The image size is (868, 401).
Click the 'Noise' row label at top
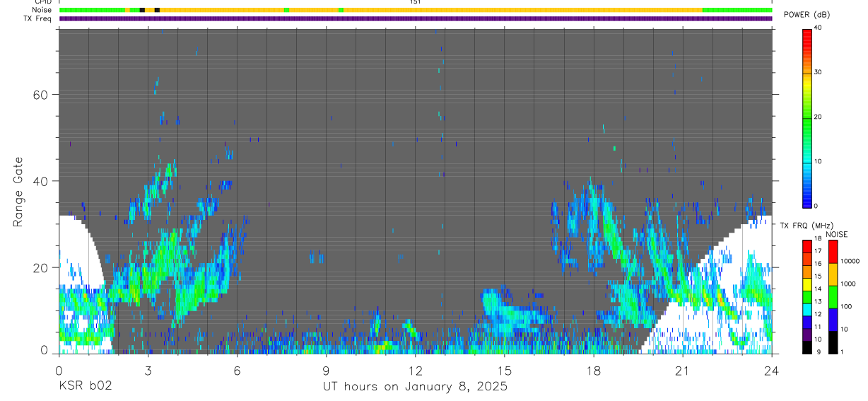[42, 10]
